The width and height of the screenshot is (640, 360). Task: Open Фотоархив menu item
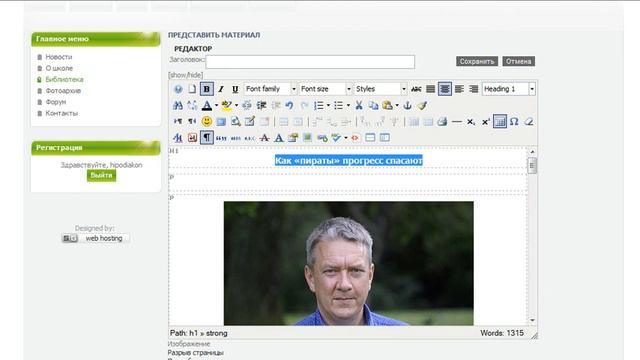pos(63,91)
